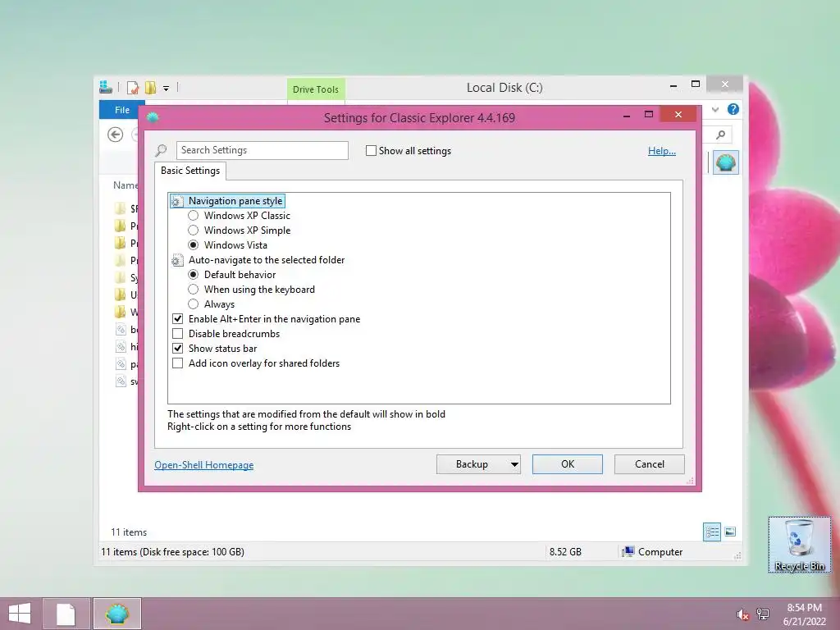
Task: Expand the Explorer ribbon chevron
Action: (715, 109)
